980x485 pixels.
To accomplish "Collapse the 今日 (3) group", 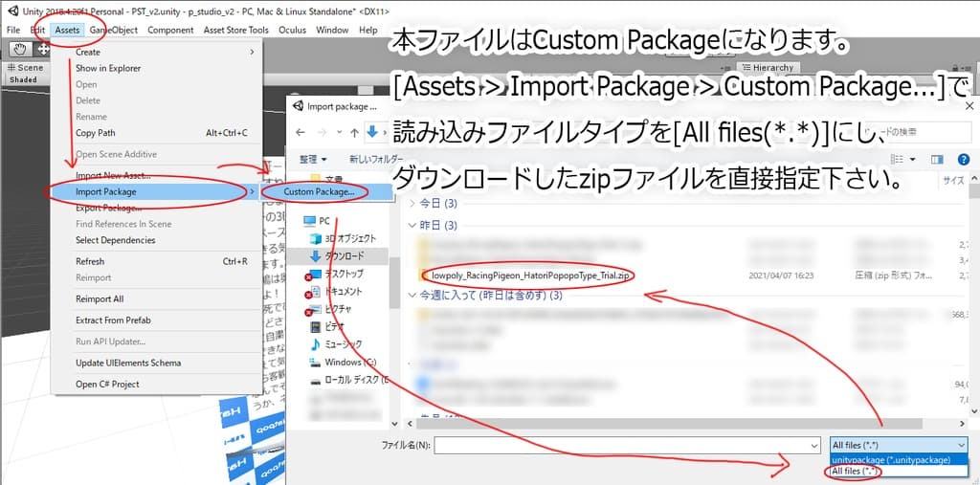I will tap(412, 203).
